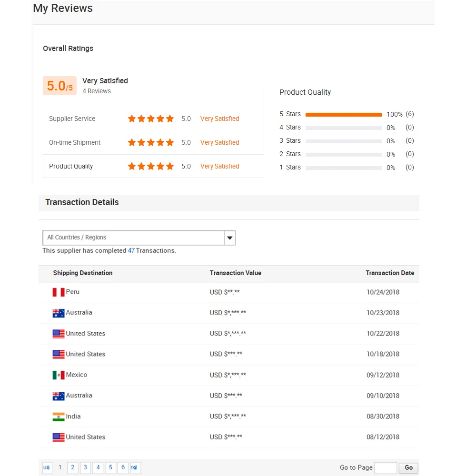Open the All Countries / Regions dropdown

point(134,238)
